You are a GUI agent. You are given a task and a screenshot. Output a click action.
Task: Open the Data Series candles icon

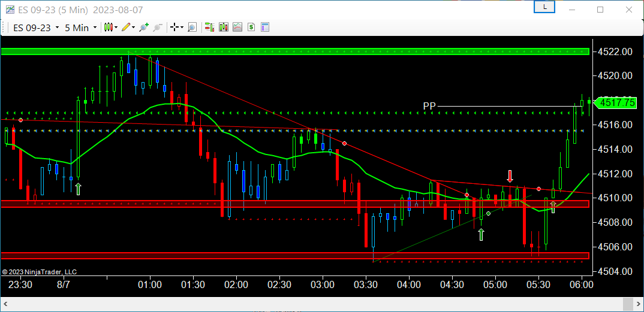coord(224,28)
